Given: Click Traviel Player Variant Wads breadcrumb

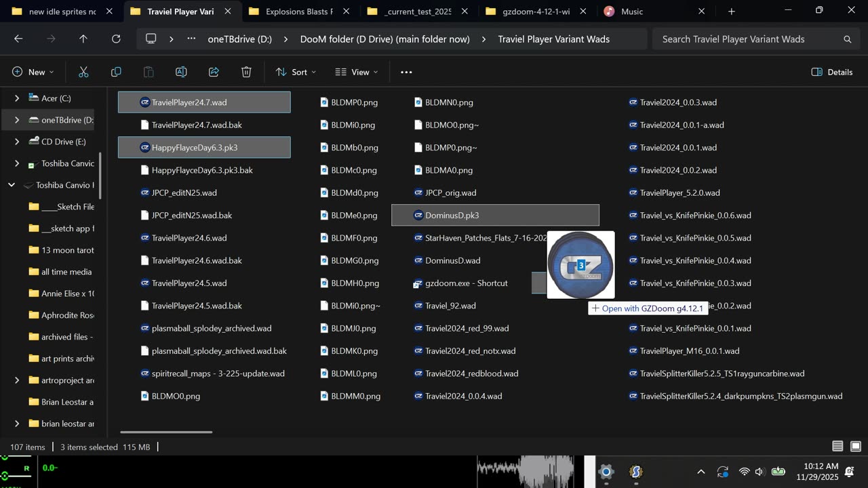Looking at the screenshot, I should tap(554, 39).
